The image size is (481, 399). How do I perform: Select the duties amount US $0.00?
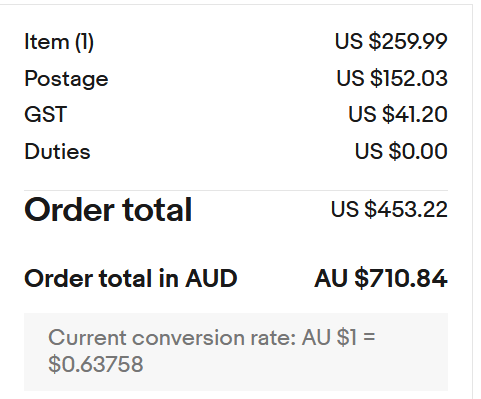point(401,151)
